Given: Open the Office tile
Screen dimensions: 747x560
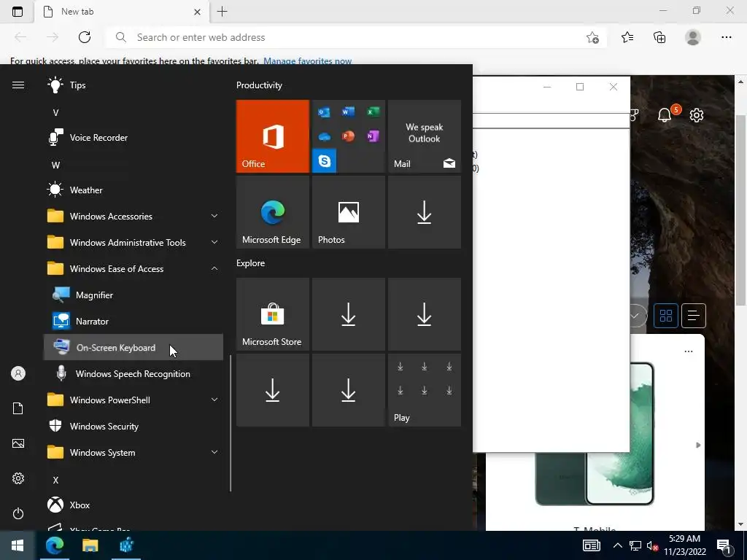Looking at the screenshot, I should tap(273, 136).
